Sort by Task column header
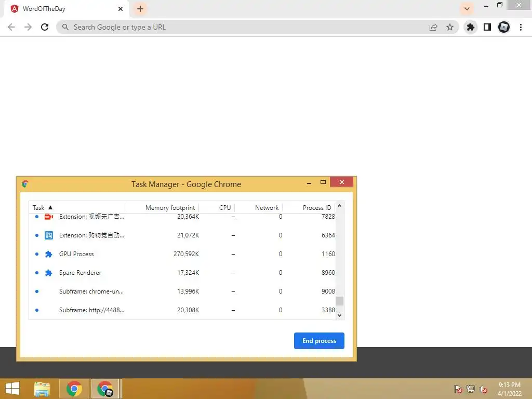The width and height of the screenshot is (532, 399). pyautogui.click(x=77, y=208)
